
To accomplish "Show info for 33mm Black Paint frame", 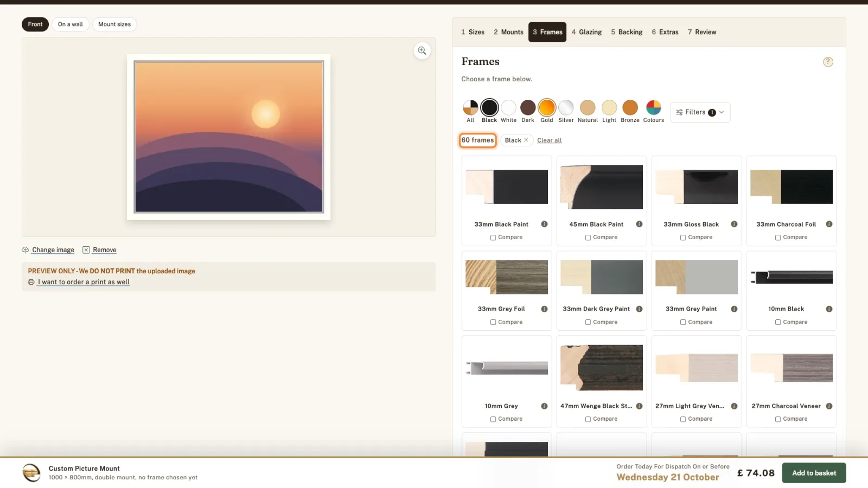I will tap(544, 224).
